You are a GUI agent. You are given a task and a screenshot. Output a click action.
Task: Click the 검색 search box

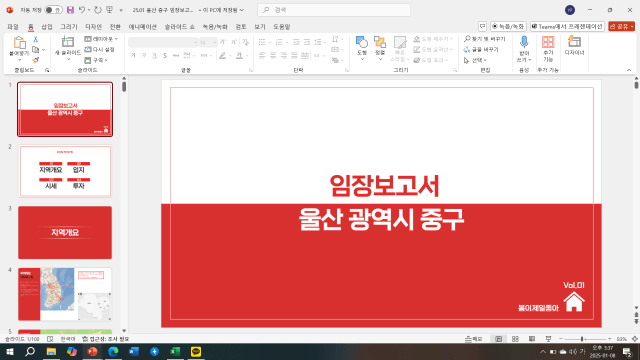point(333,10)
